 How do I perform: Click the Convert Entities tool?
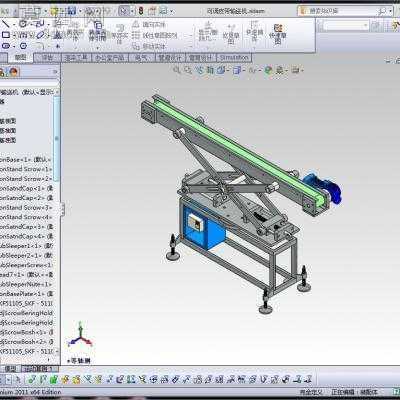97,31
